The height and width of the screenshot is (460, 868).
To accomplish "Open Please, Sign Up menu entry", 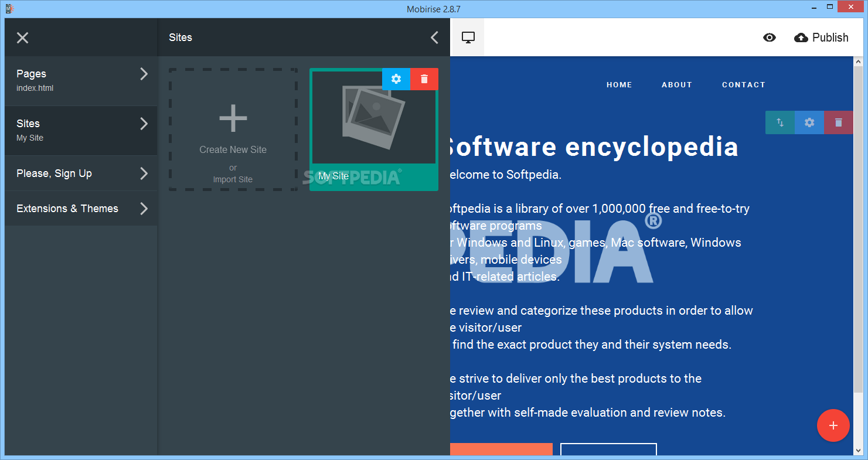I will pos(81,173).
